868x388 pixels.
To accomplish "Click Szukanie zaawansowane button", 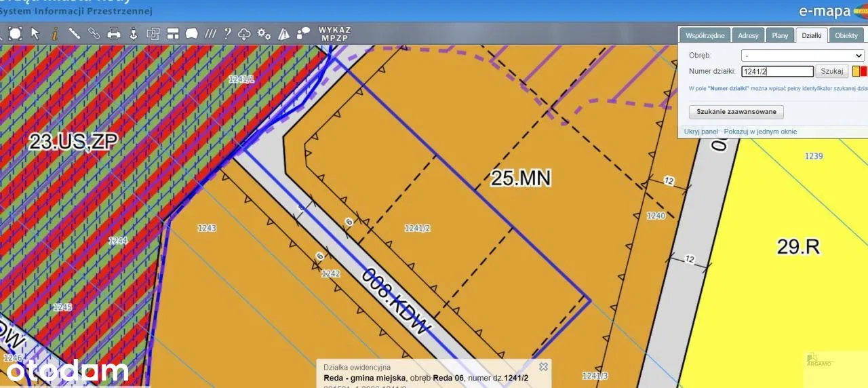I will tap(736, 112).
